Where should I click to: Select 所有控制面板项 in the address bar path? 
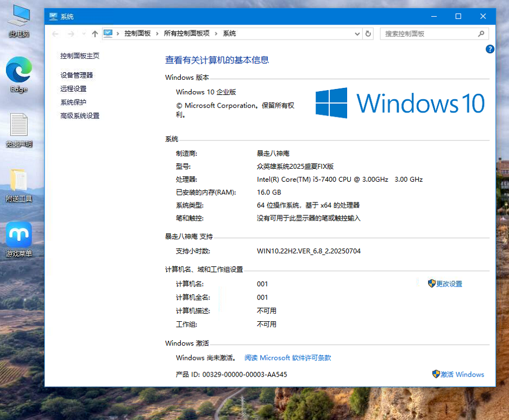[187, 34]
